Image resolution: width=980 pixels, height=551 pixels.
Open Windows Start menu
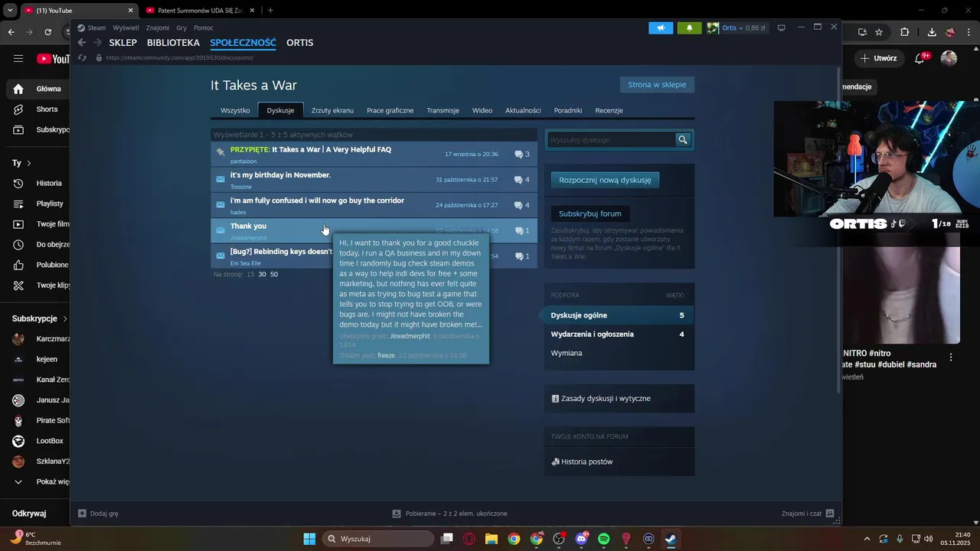click(309, 539)
